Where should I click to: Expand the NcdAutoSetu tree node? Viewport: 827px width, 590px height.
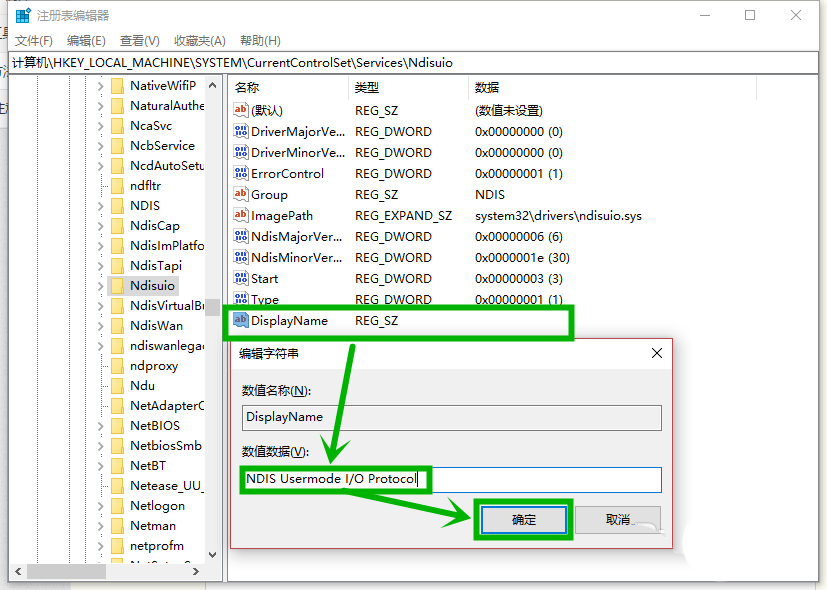tap(100, 166)
